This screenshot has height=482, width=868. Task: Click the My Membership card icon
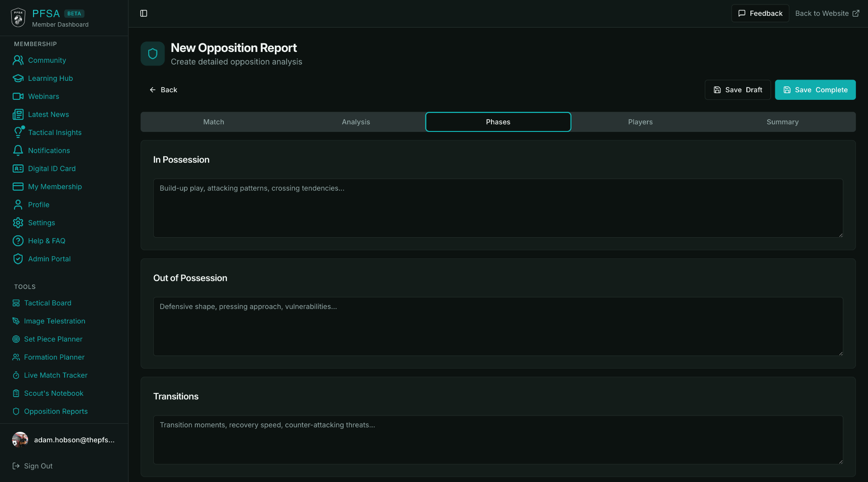[18, 187]
